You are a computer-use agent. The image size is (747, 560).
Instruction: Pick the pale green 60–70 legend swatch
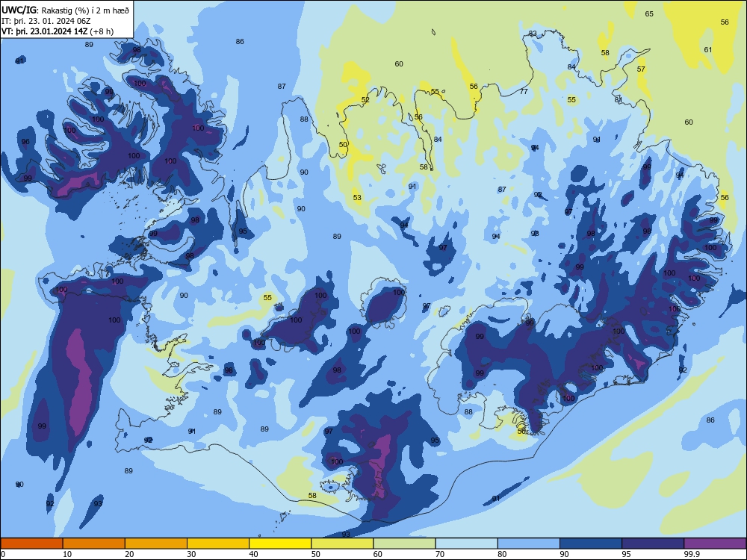coord(404,544)
